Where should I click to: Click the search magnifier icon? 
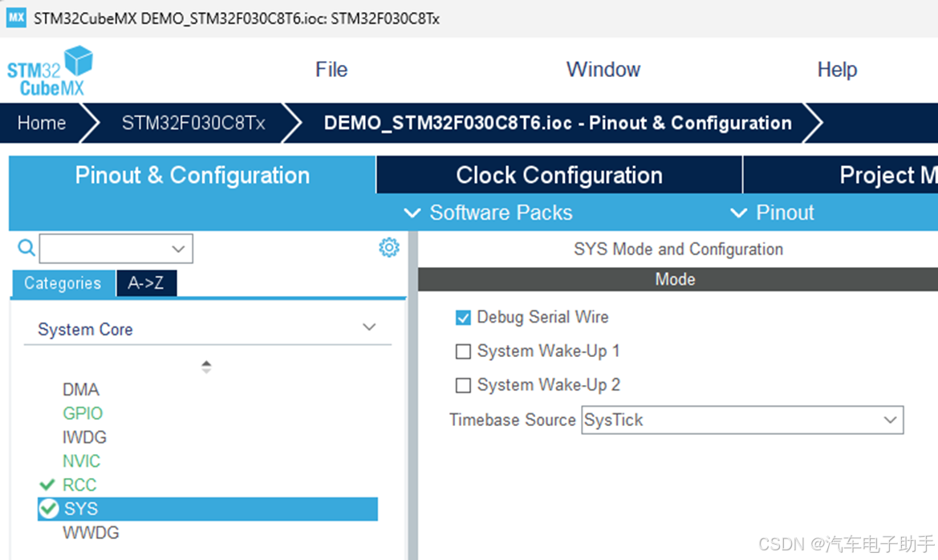(26, 248)
